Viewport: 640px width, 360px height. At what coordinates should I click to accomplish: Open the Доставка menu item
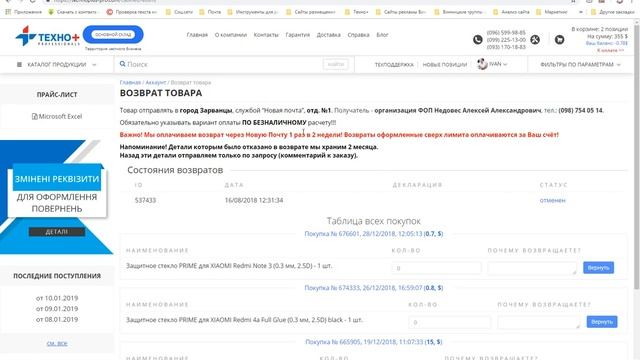[329, 35]
